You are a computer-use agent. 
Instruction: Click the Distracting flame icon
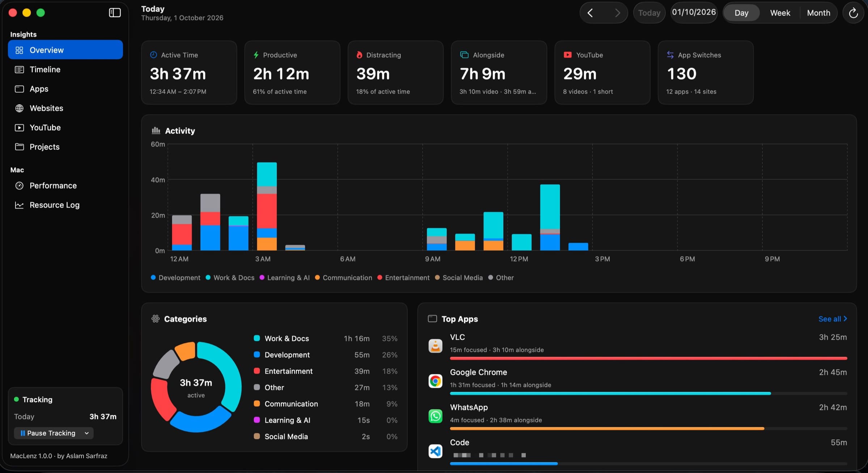pyautogui.click(x=359, y=55)
